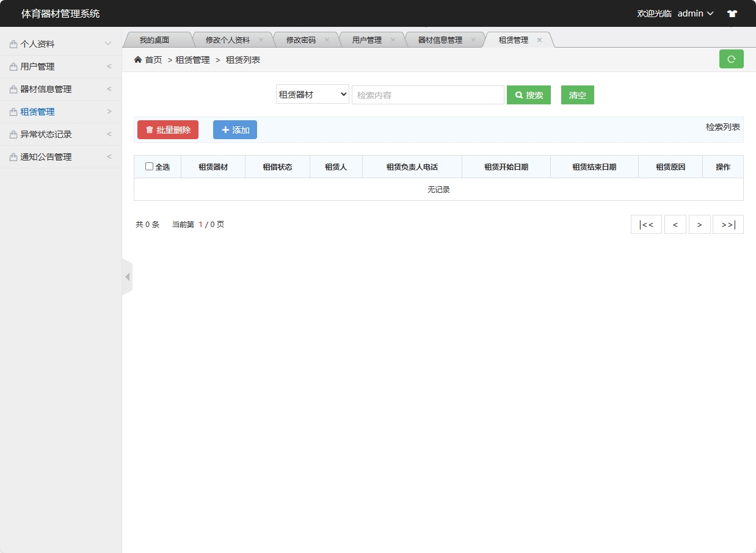
Task: Click the magnifier icon on 搜索 button
Action: click(x=518, y=95)
